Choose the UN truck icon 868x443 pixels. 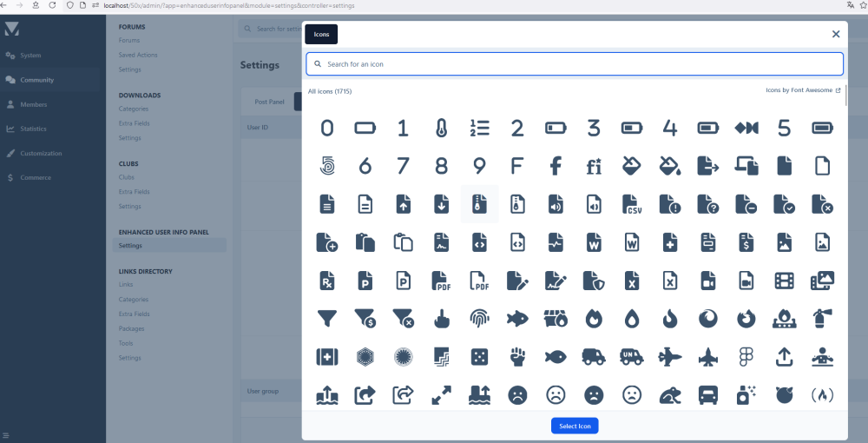(632, 357)
